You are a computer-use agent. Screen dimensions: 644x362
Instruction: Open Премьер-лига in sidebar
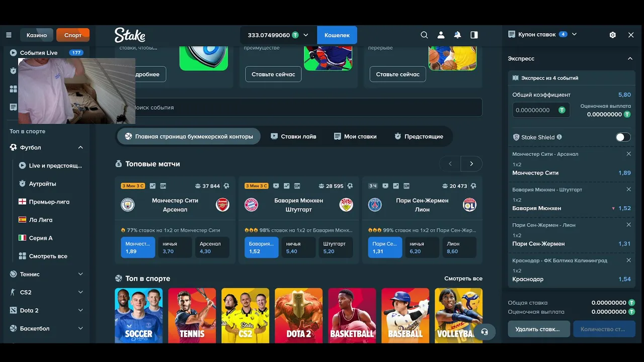pos(49,202)
